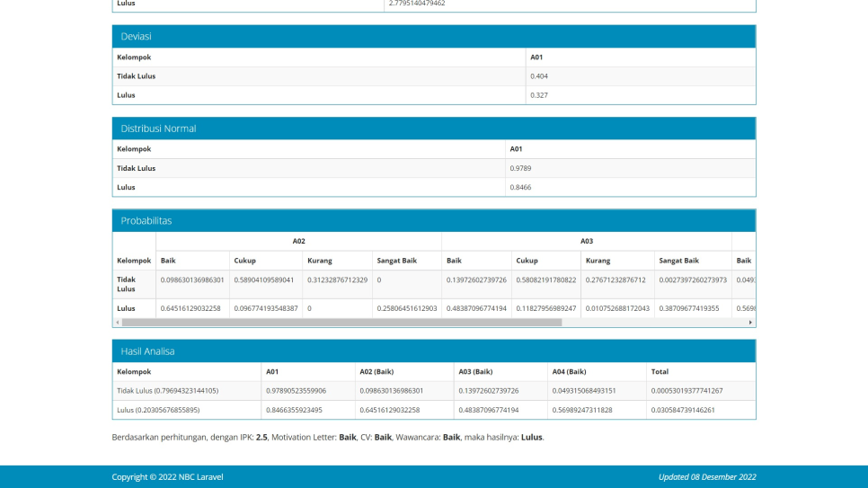Click value 0.58082191780822 in Tidak Lulus row
Viewport: 868px width, 488px height.
pos(545,280)
